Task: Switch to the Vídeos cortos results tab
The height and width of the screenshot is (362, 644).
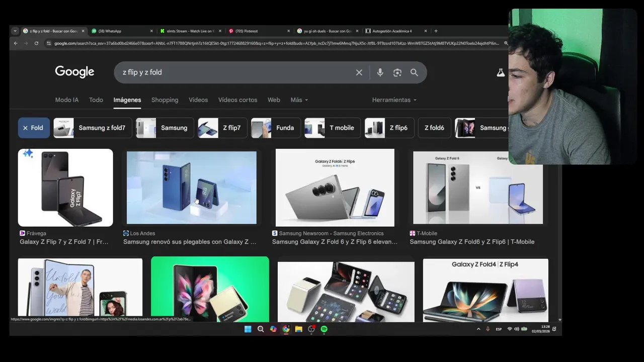Action: point(237,100)
